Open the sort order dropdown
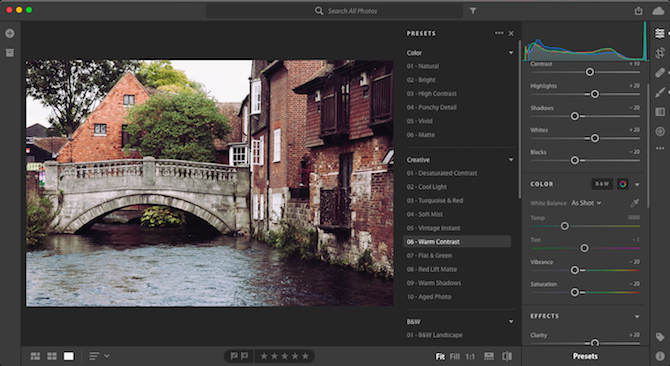 99,356
